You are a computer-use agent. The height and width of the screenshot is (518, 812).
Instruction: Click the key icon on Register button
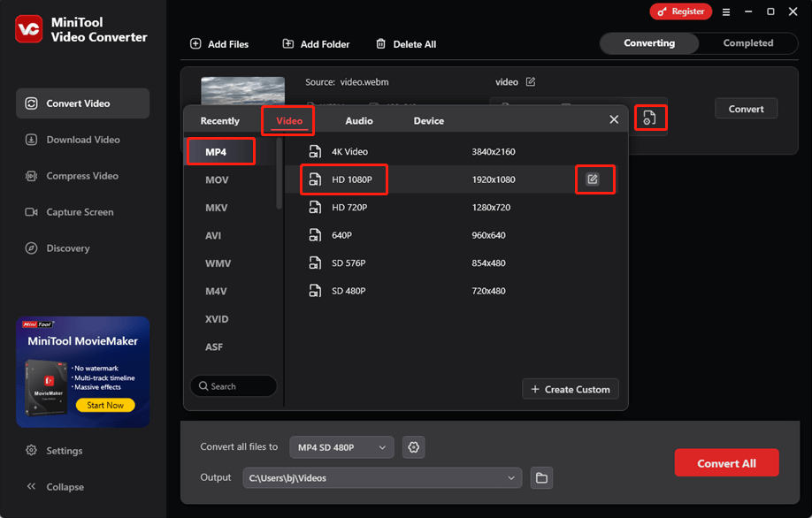pos(663,11)
